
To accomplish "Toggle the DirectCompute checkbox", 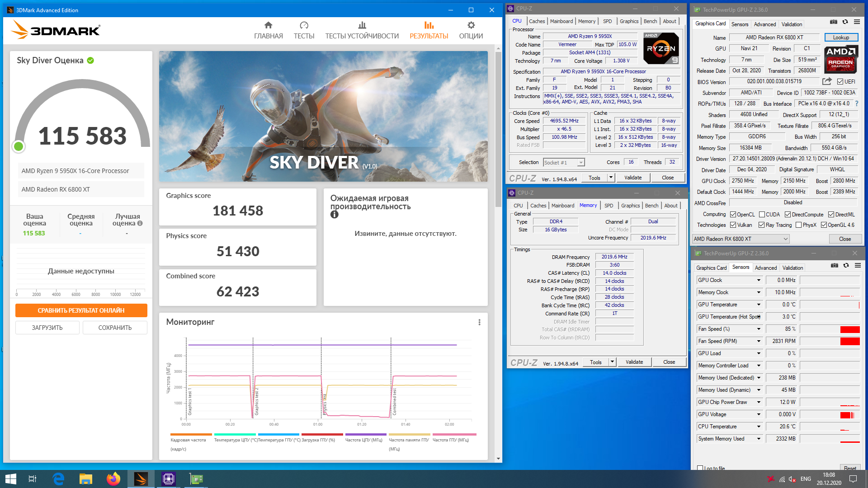I will (788, 215).
